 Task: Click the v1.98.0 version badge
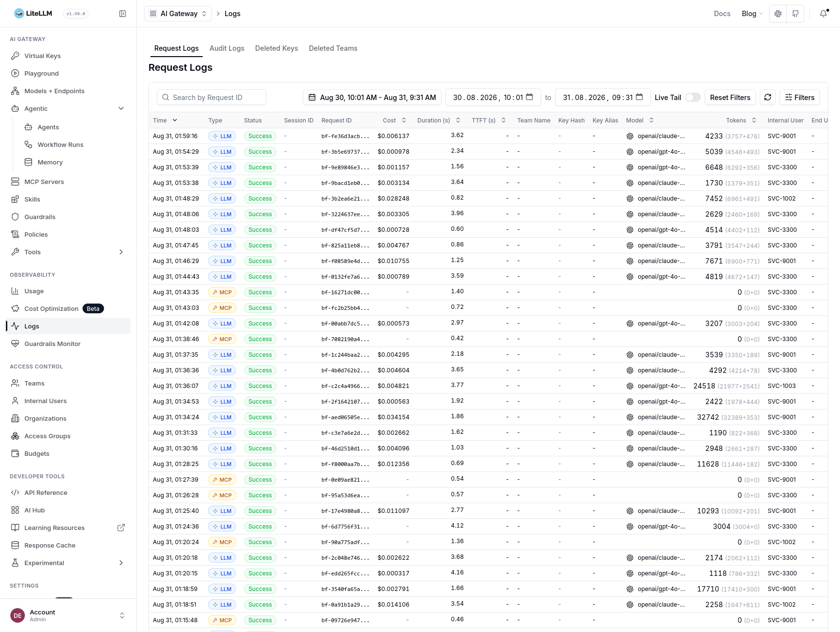[76, 14]
